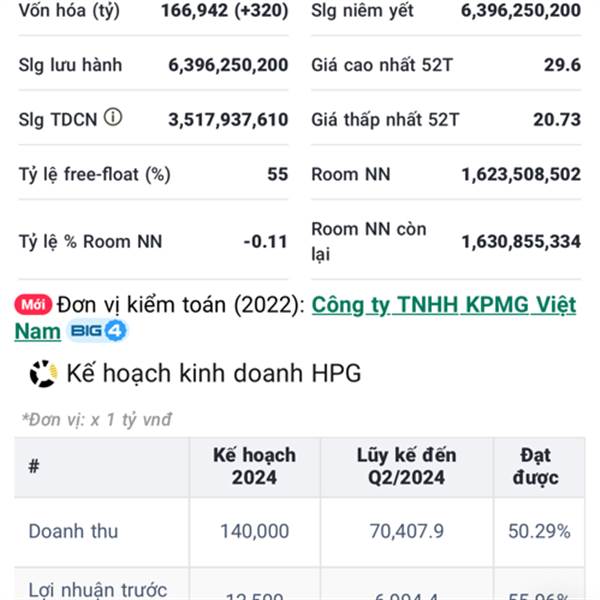The width and height of the screenshot is (600, 600).
Task: Click the Kế hoạch kinh doanh HPG heading
Action: (x=214, y=373)
